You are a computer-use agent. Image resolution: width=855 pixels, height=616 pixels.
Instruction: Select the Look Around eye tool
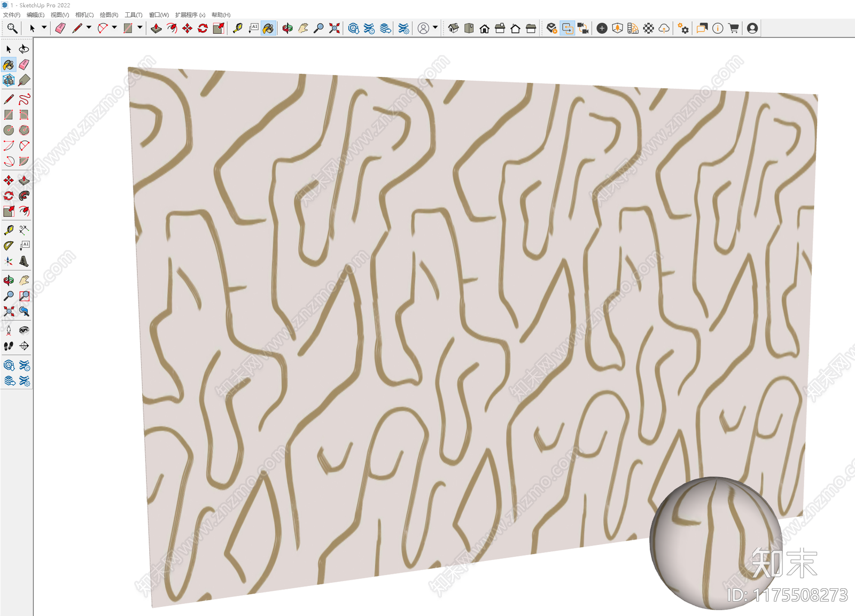[x=24, y=330]
